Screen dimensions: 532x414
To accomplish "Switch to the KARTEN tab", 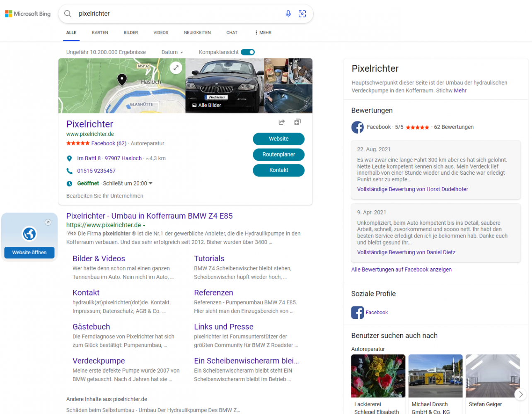I will coord(100,33).
